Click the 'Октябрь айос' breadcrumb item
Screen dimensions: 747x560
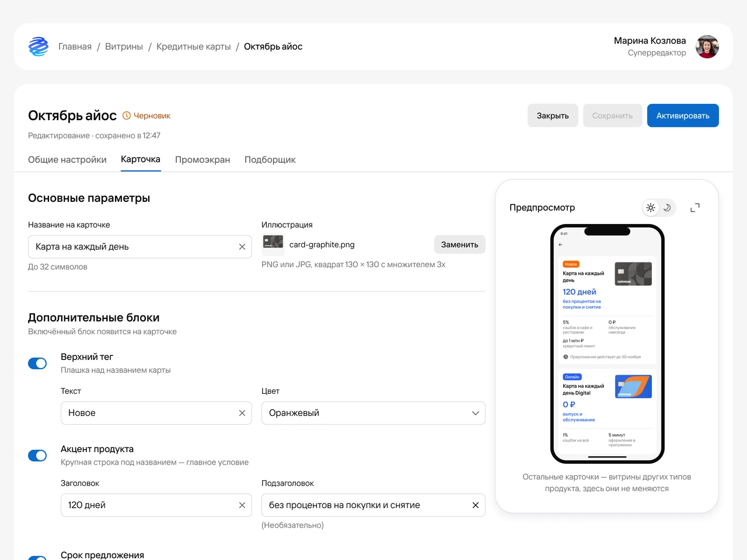[x=273, y=47]
